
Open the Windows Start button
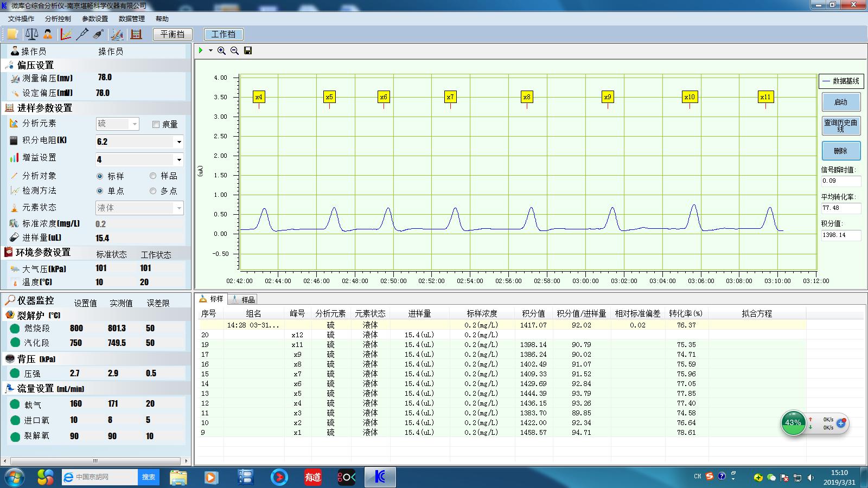(15, 477)
